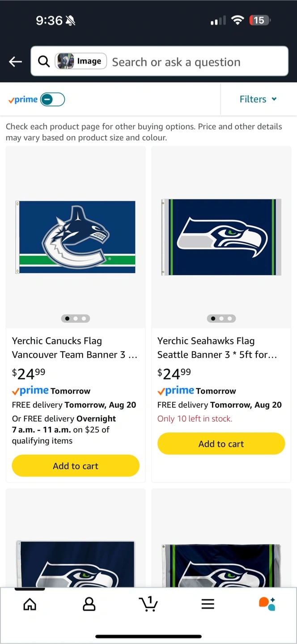The width and height of the screenshot is (297, 644).
Task: Click the search text field
Action: click(197, 62)
